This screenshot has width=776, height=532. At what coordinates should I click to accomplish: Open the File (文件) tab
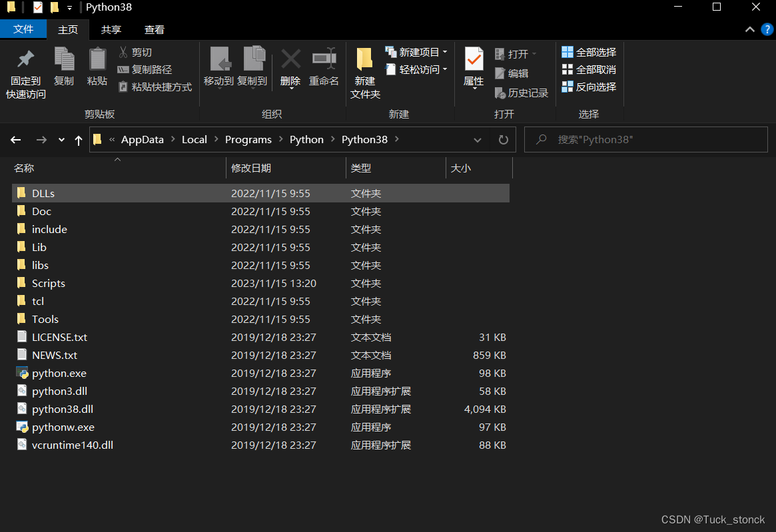(23, 29)
